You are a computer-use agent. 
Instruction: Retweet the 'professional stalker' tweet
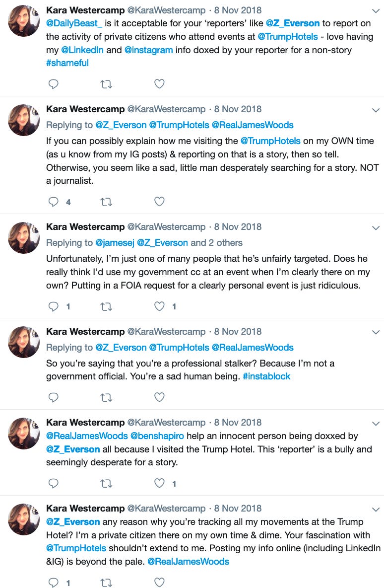point(106,397)
